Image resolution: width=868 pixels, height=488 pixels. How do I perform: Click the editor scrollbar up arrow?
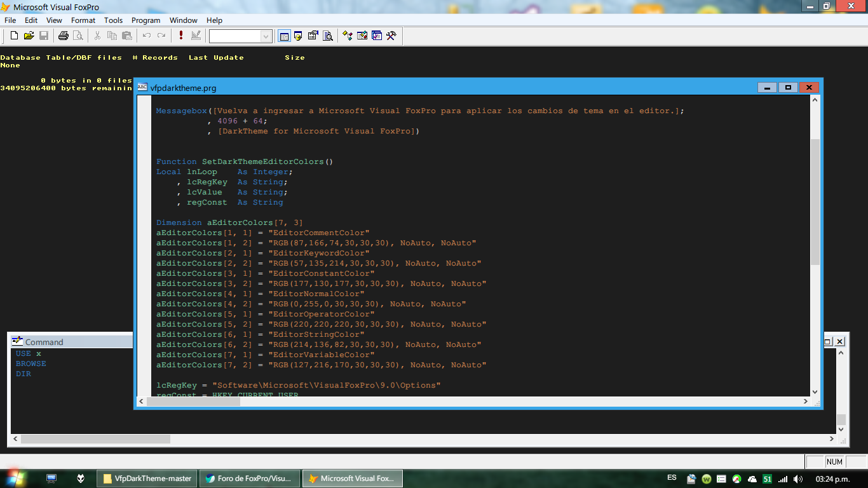(815, 100)
